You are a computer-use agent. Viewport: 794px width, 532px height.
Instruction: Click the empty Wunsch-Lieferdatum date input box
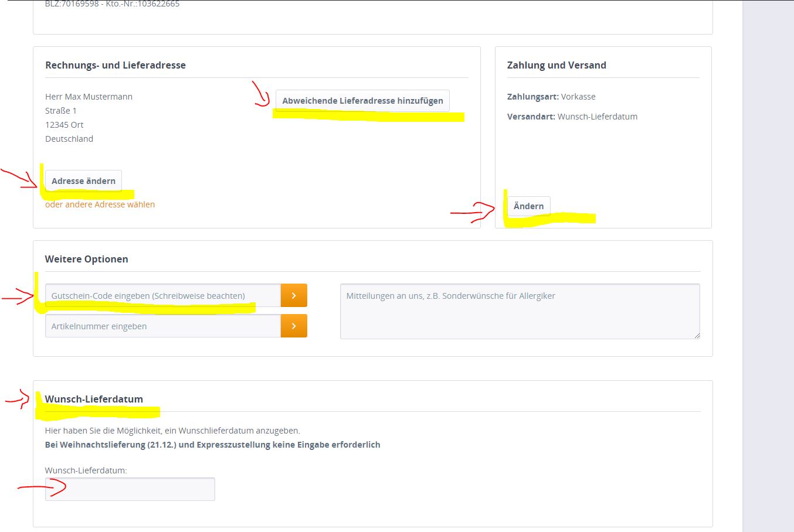[130, 489]
